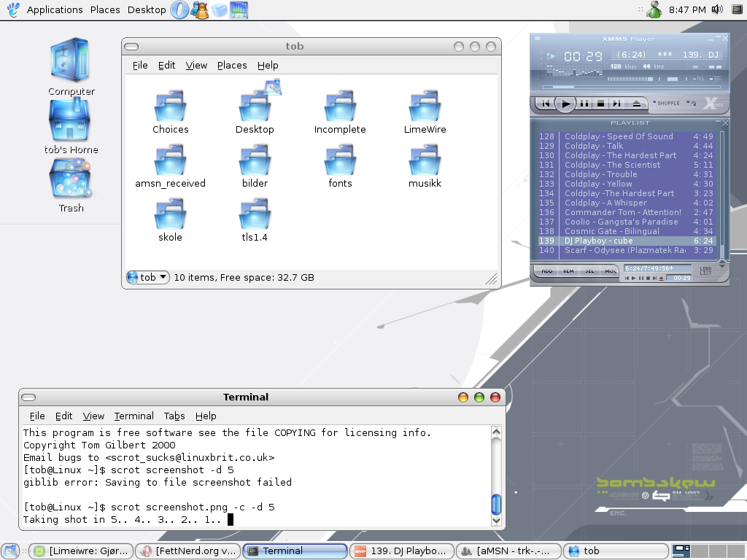Launch BMP music player from top panel
747x560 pixels.
tap(239, 9)
